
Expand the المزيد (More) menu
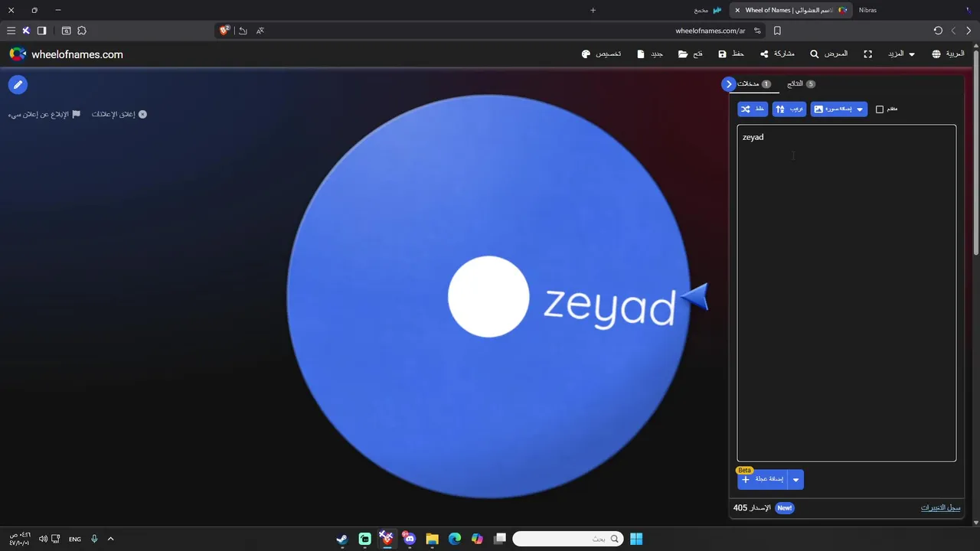click(901, 54)
